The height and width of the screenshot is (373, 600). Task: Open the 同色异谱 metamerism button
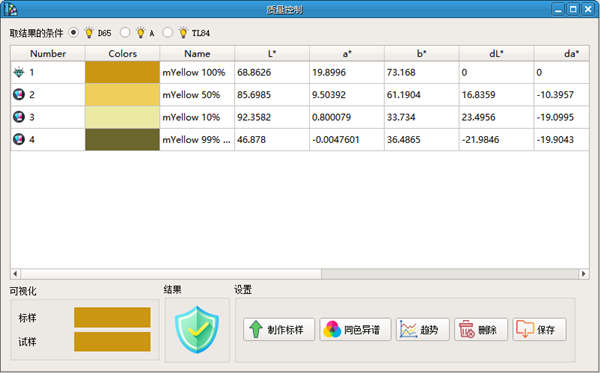355,329
